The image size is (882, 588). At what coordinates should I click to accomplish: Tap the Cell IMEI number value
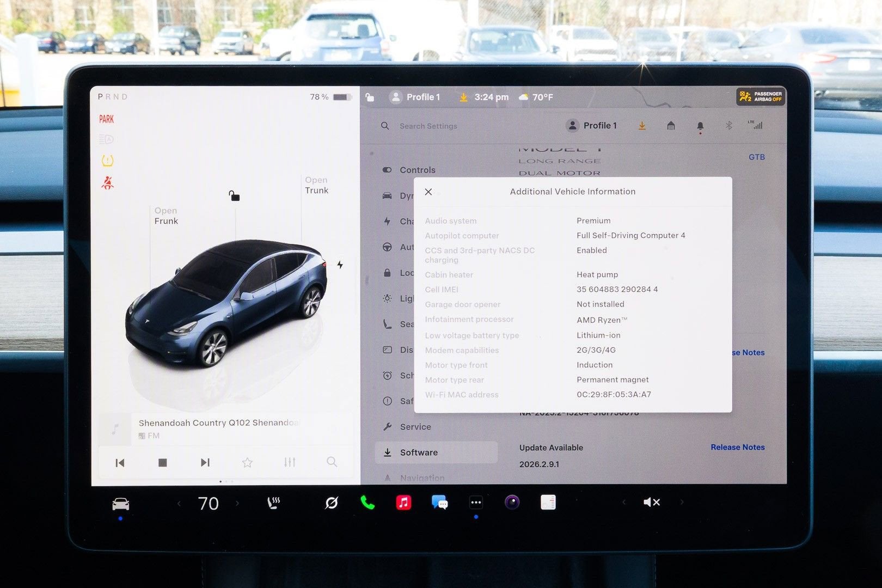tap(617, 289)
